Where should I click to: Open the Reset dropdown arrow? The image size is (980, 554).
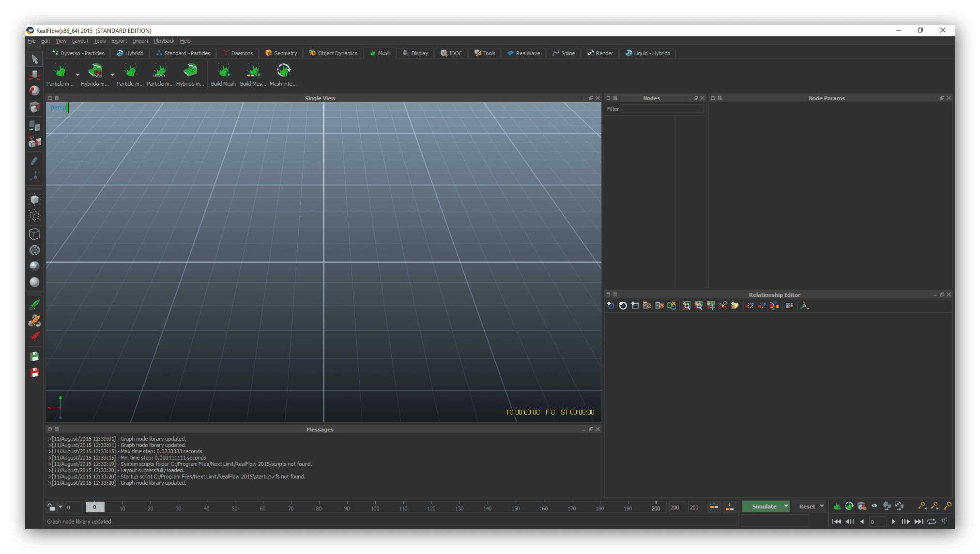tap(822, 506)
